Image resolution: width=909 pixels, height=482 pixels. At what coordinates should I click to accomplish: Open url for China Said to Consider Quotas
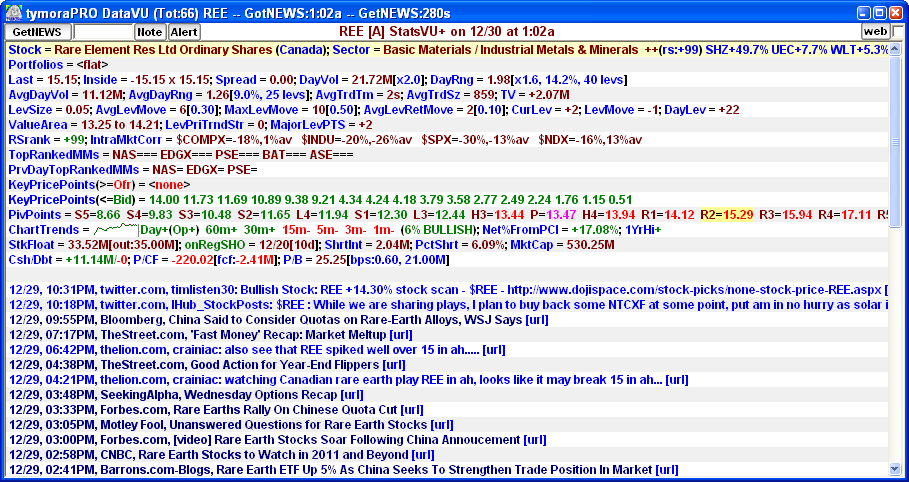[x=537, y=320]
